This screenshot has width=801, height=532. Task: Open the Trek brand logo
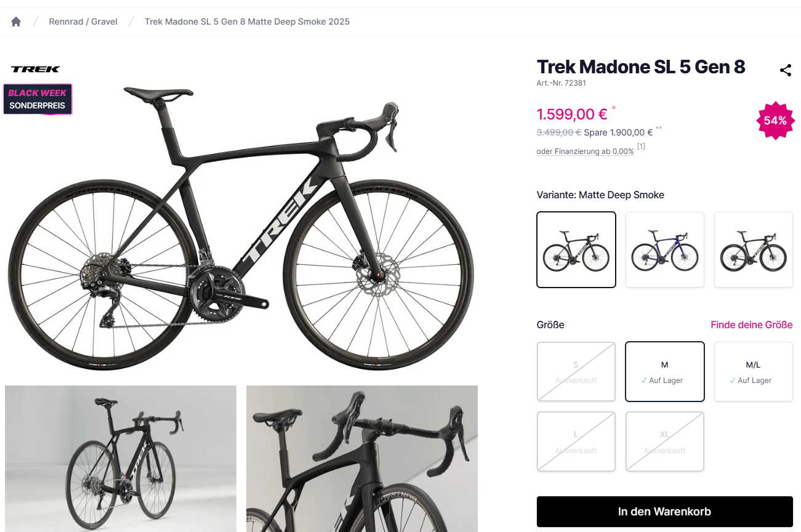36,70
